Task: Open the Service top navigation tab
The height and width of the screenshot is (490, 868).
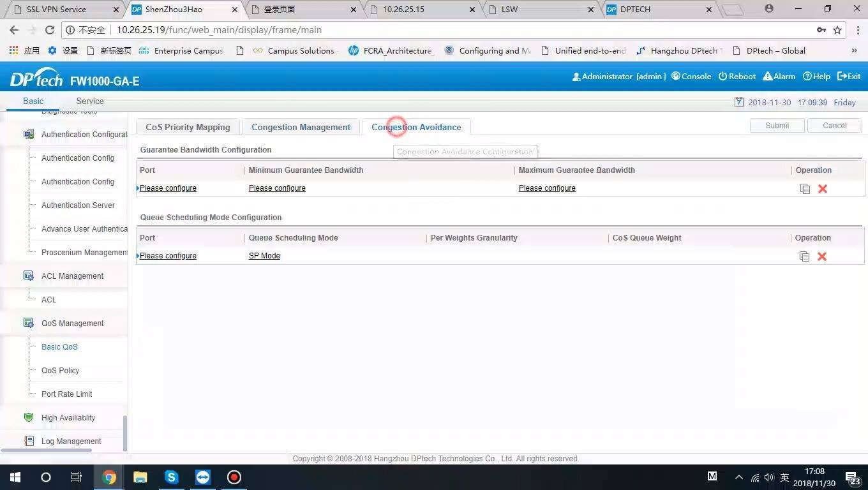Action: coord(89,101)
